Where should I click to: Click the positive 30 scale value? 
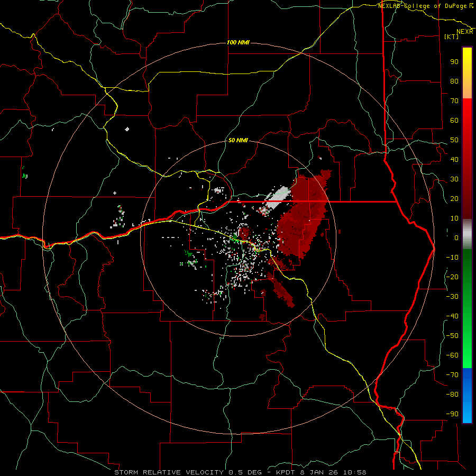click(x=454, y=179)
